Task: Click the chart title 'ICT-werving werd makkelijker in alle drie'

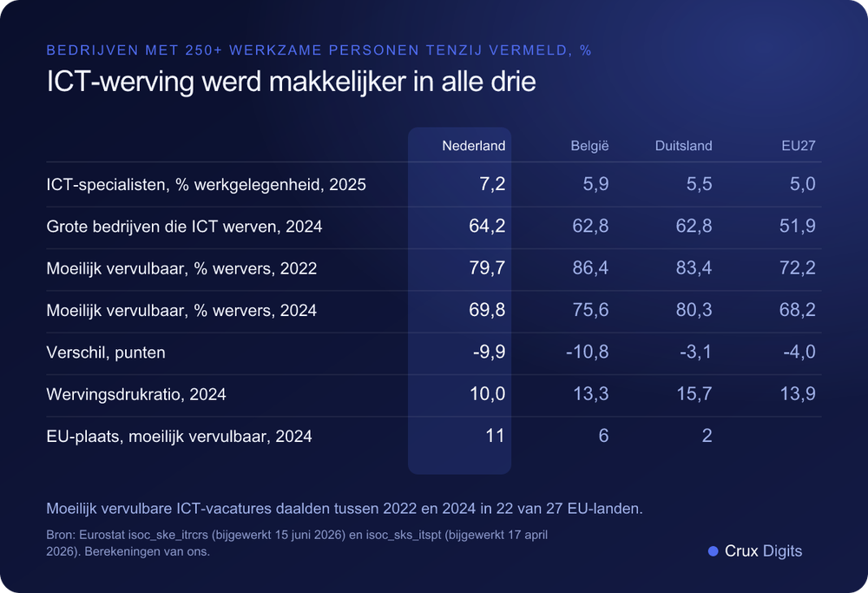Action: (291, 82)
